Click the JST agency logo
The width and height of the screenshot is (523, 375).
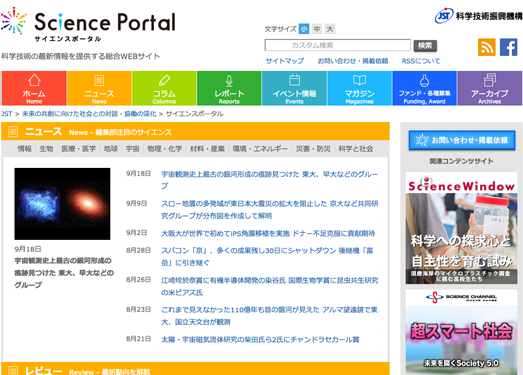click(478, 15)
